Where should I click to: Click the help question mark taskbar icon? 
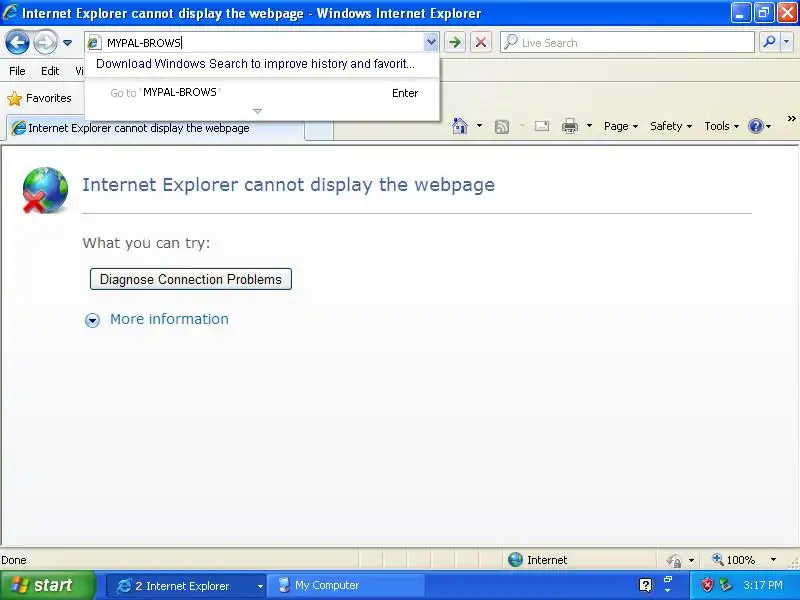tap(645, 585)
